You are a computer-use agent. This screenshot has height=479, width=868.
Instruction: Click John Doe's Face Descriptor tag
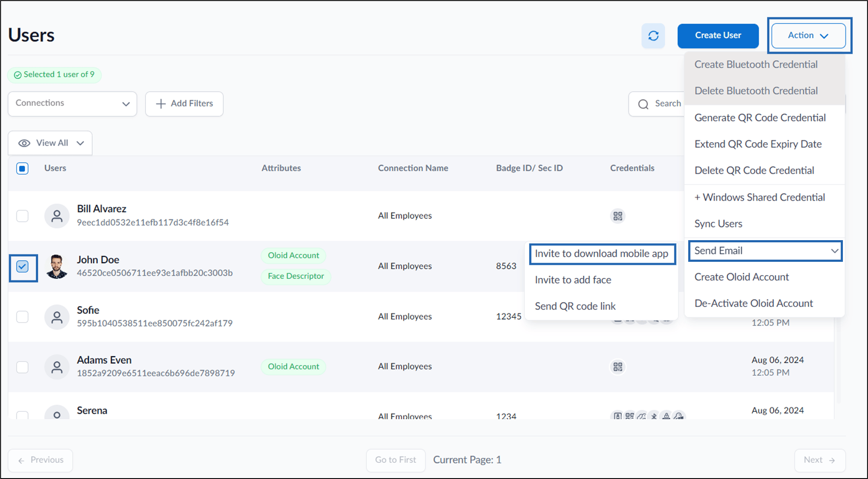click(296, 277)
